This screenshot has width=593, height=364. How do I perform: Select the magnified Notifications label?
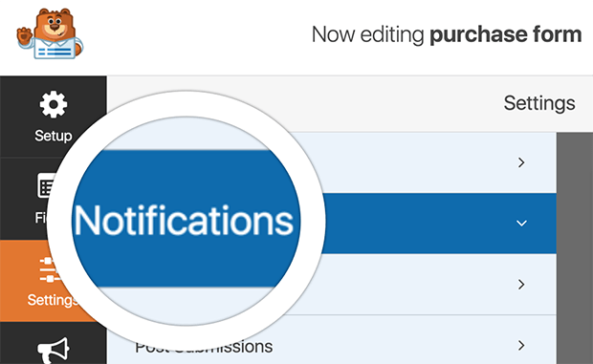click(x=184, y=221)
